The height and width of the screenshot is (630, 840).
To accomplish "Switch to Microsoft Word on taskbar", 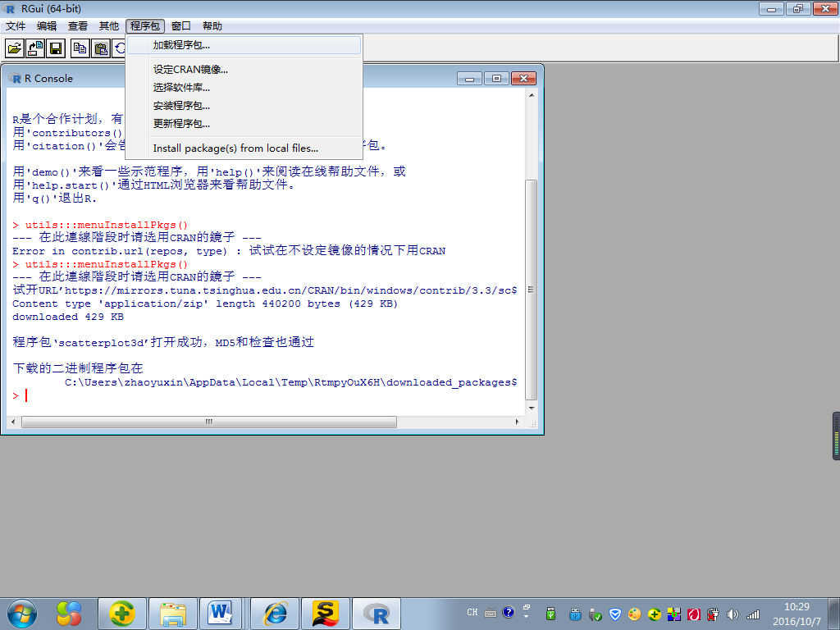I will tap(221, 614).
